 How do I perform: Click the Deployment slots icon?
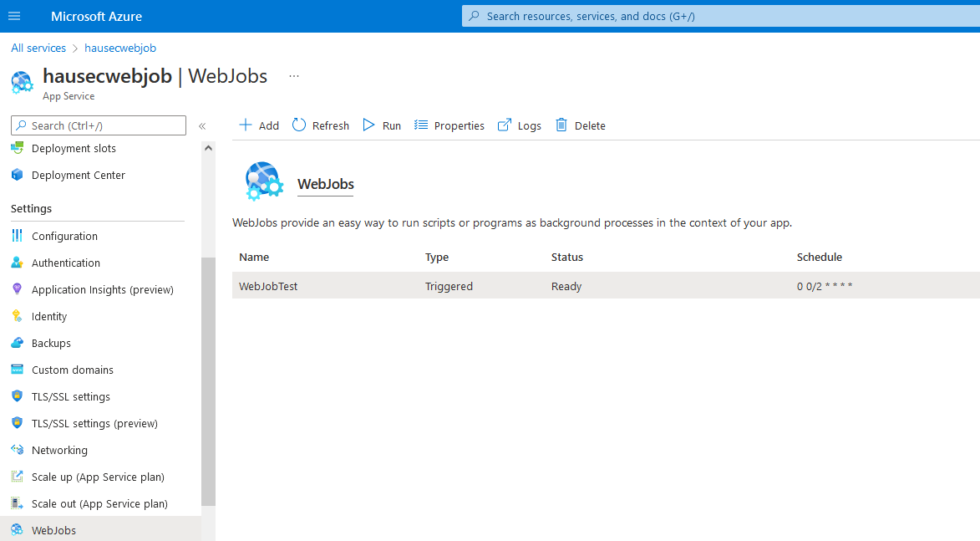[x=18, y=148]
